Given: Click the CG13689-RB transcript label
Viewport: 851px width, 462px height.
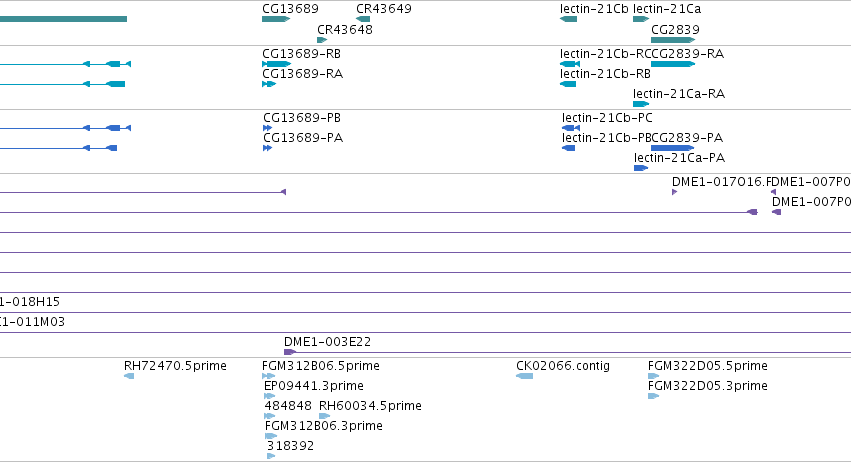Looking at the screenshot, I should pos(302,54).
